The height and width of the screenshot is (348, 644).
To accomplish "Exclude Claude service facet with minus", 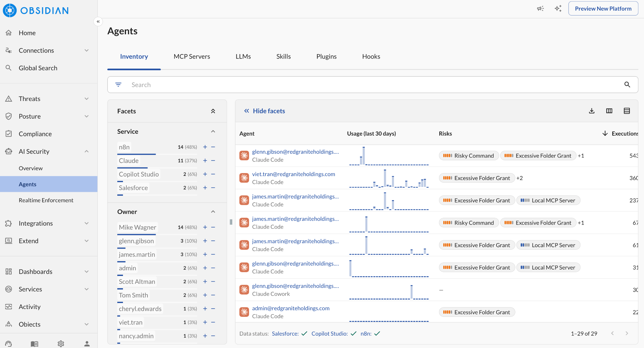I will coord(213,160).
